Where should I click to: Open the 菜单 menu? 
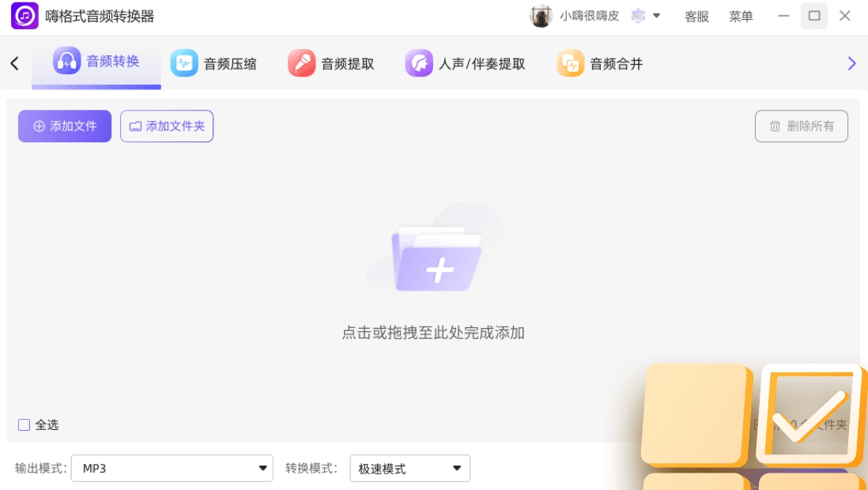(x=741, y=17)
